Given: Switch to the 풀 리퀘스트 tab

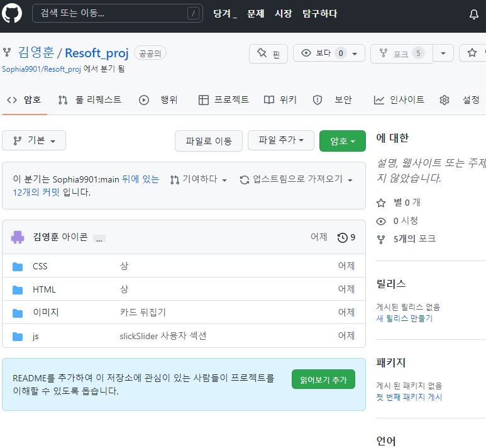Looking at the screenshot, I should 89,100.
